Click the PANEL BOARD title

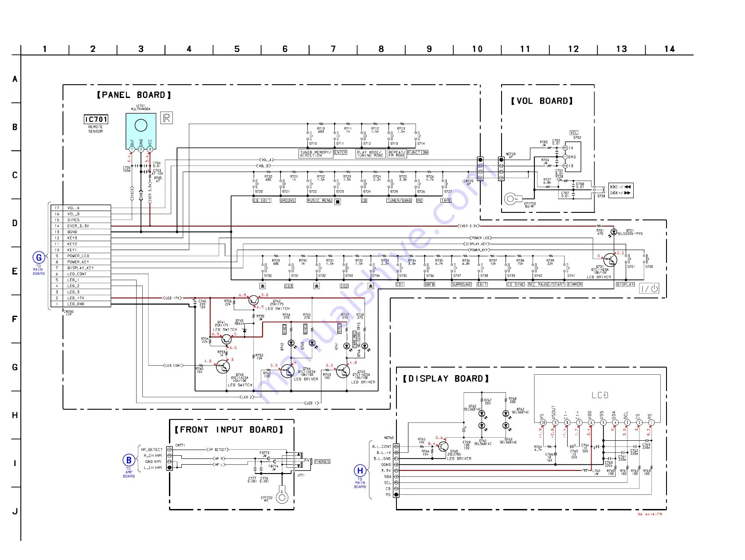point(133,95)
